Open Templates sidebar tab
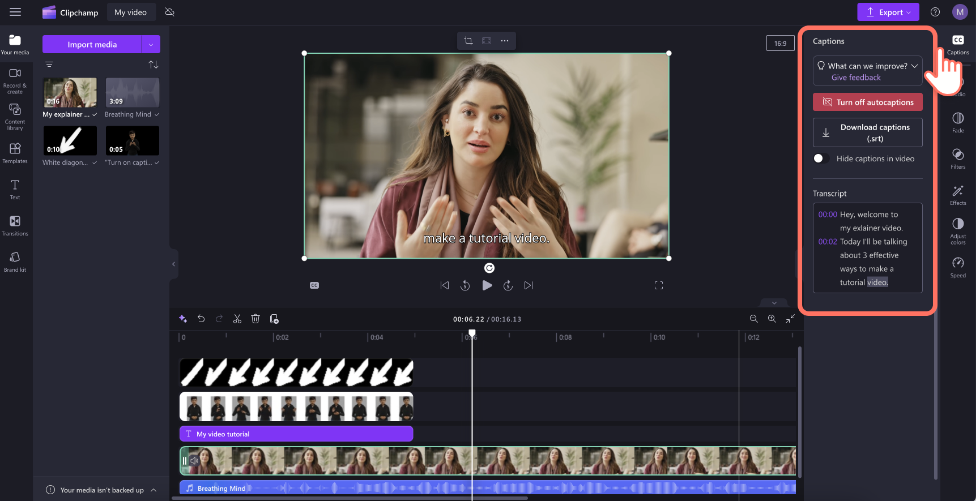Viewport: 980px width, 501px height. point(15,153)
